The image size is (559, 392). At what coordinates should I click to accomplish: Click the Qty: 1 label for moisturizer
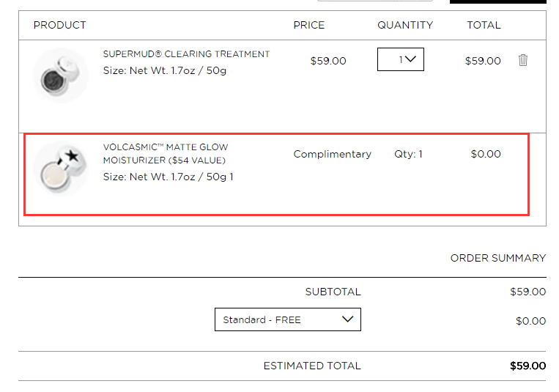pos(408,154)
